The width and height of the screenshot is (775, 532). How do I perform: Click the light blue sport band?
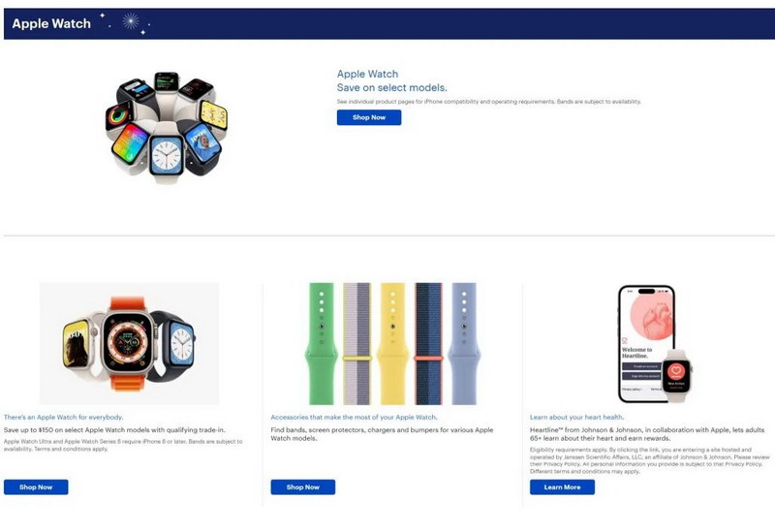tap(464, 344)
